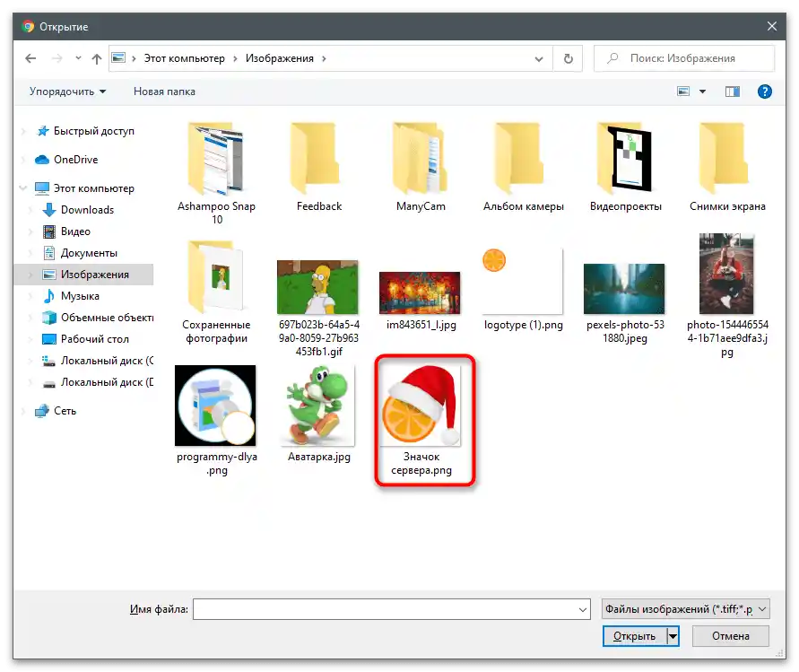Open view options dropdown arrow
Screen dimensions: 799x672
click(x=702, y=92)
